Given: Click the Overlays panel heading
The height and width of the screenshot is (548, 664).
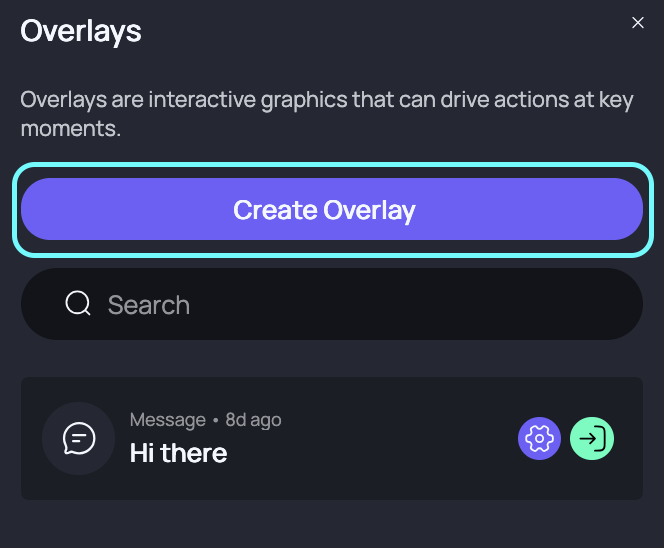Looking at the screenshot, I should tap(81, 31).
